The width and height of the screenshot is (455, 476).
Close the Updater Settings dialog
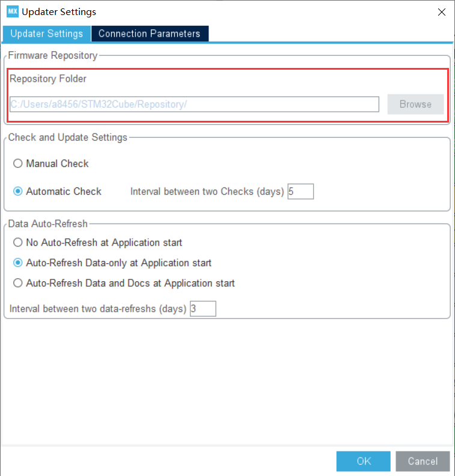[442, 12]
